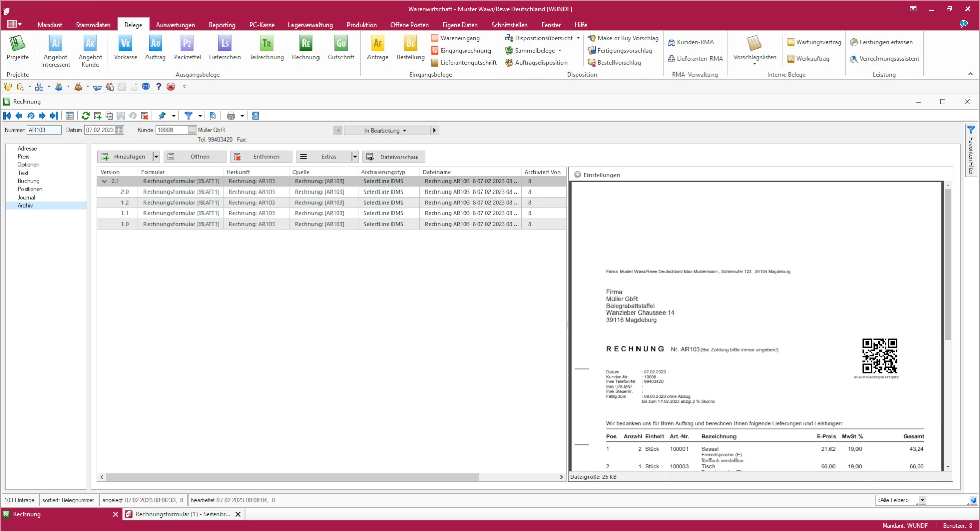980x531 pixels.
Task: Open the Auswertungen ribbon tab
Action: (x=176, y=25)
